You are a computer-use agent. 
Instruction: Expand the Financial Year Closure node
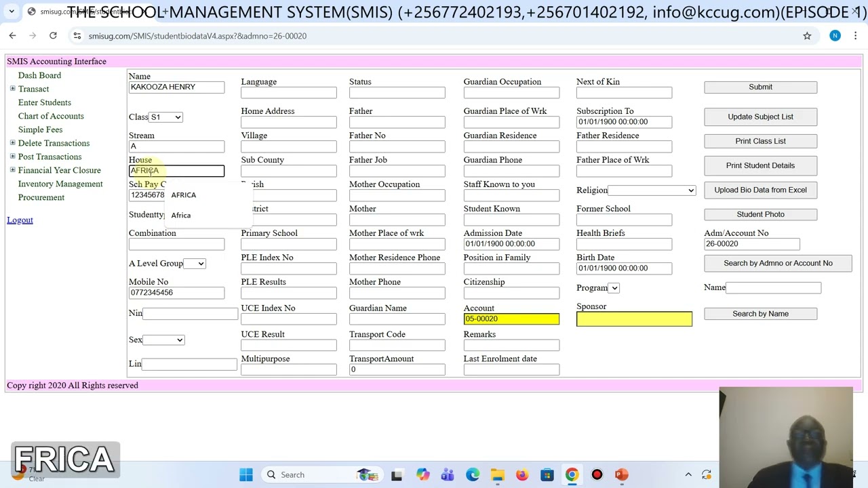12,170
